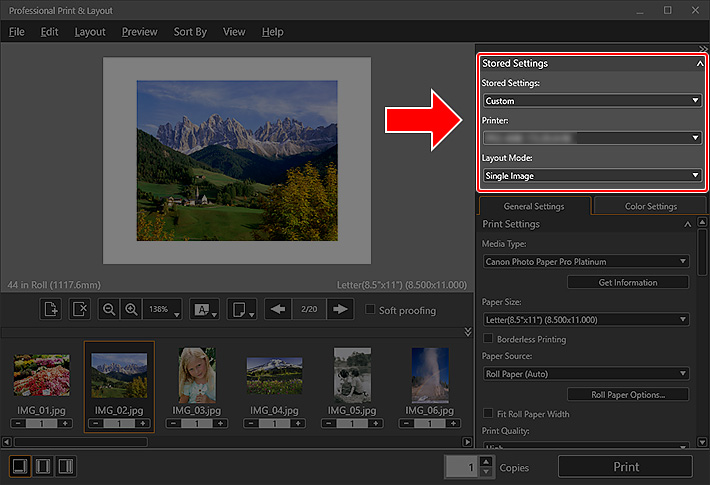Open the Media Type dropdown

[585, 262]
